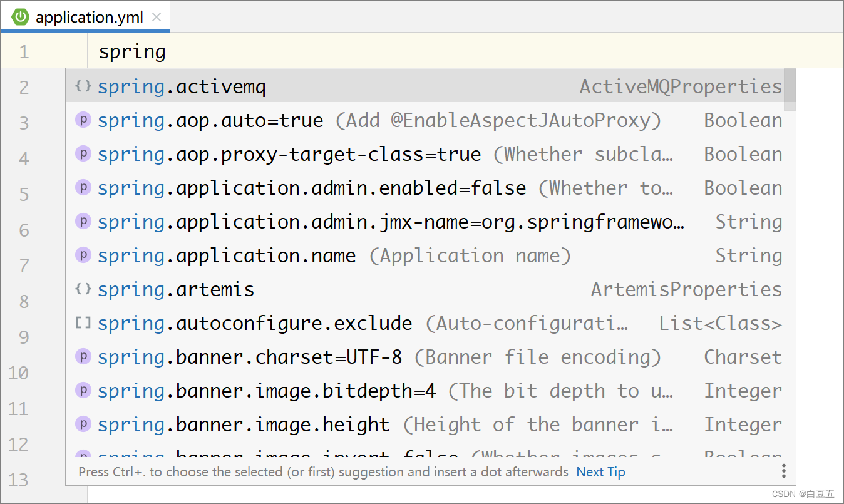This screenshot has width=844, height=504.
Task: Click property icon beside spring.banner.charset
Action: click(x=83, y=356)
